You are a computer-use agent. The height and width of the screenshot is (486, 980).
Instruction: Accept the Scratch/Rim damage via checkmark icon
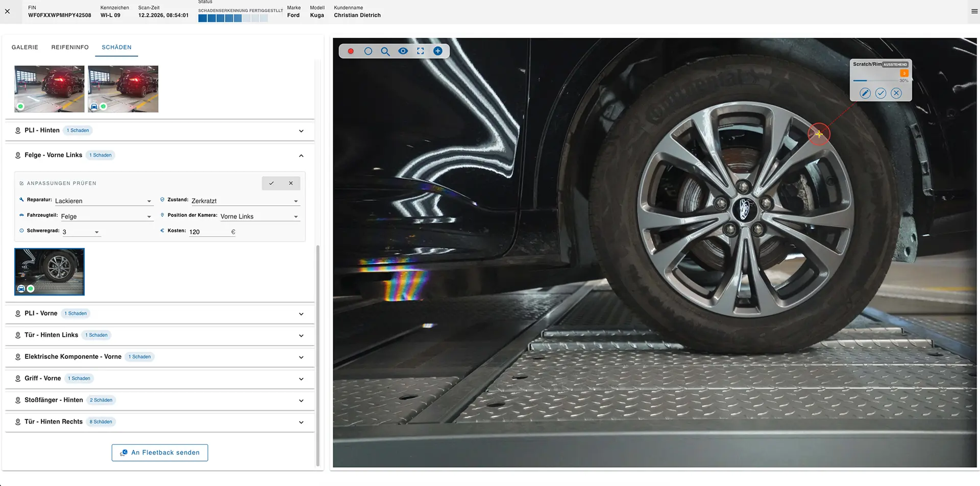880,93
